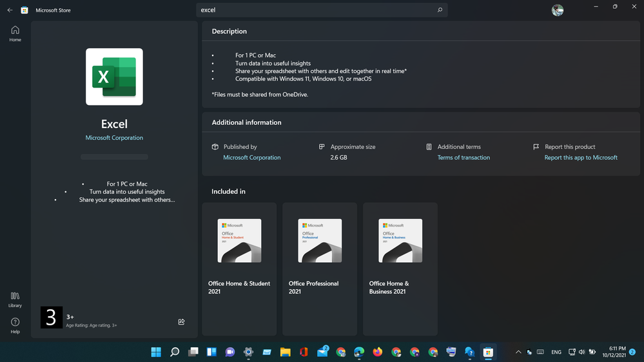The width and height of the screenshot is (644, 362).
Task: Open the Library section in sidebar
Action: coord(15,300)
